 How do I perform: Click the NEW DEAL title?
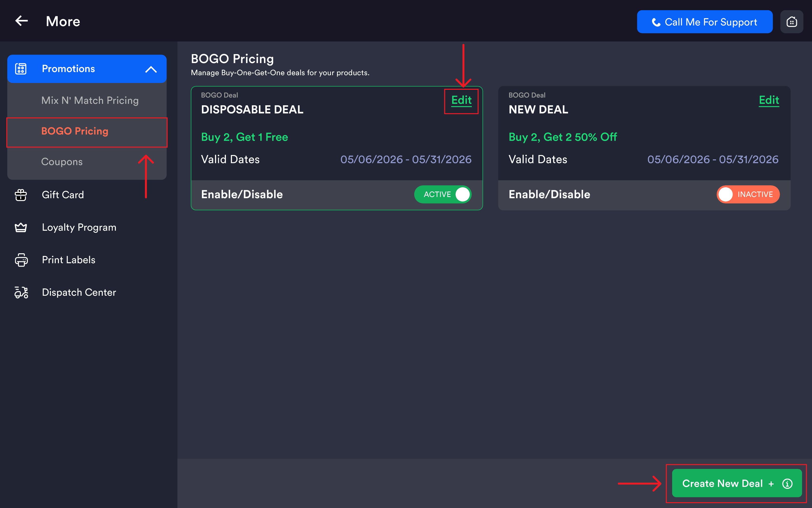(x=538, y=109)
